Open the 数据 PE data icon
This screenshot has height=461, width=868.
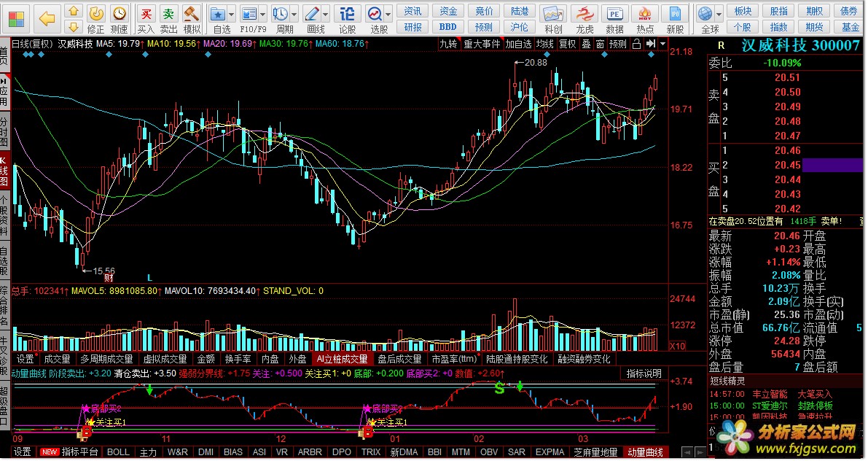point(614,19)
